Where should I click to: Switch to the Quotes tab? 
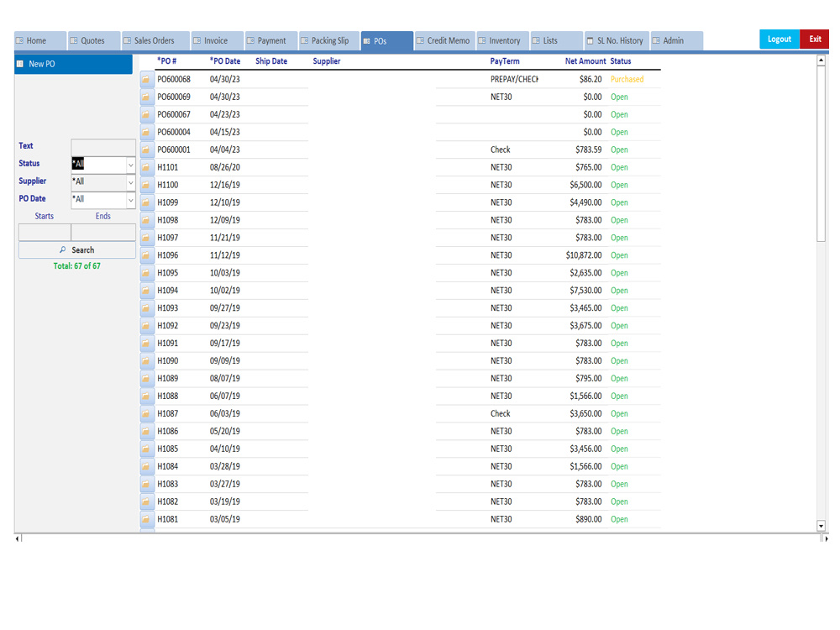(x=94, y=40)
